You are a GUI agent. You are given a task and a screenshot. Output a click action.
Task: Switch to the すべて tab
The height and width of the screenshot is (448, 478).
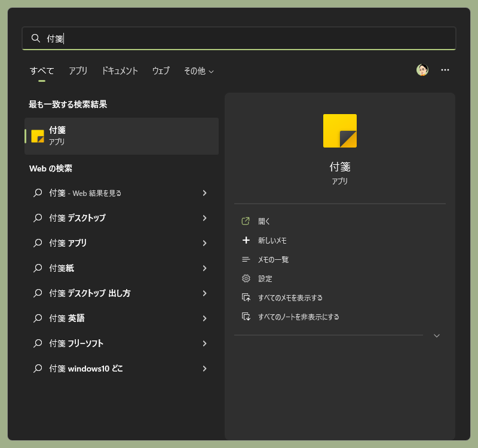[42, 71]
